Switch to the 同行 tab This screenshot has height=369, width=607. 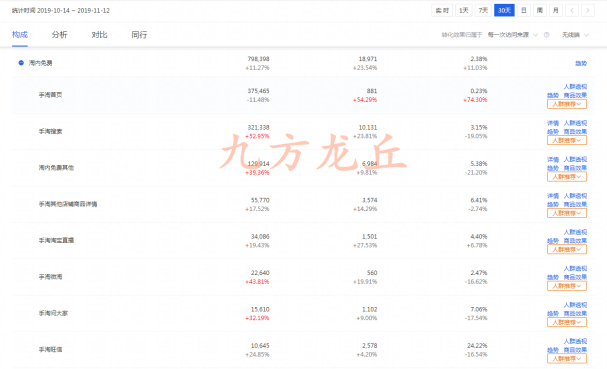click(139, 35)
